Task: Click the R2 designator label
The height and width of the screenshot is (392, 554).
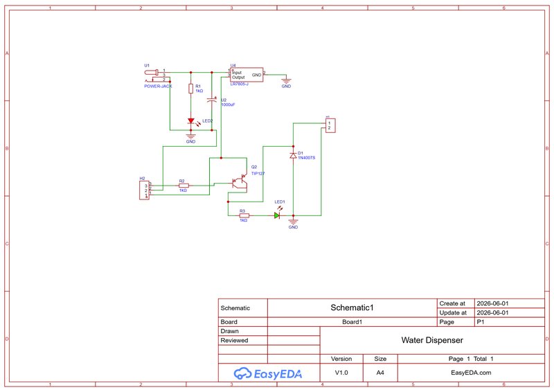Action: [x=181, y=181]
